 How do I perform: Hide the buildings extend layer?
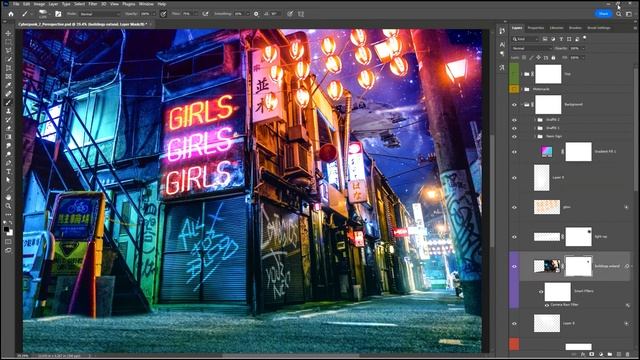pos(514,267)
